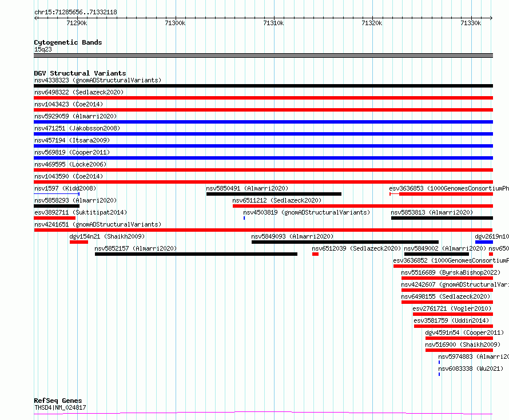Image resolution: width=509 pixels, height=420 pixels.
Task: Click the 71310k ruler position
Action: 273,23
